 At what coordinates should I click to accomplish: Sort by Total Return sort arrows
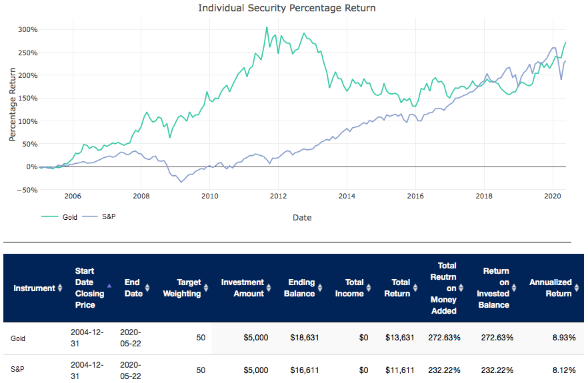click(x=415, y=288)
